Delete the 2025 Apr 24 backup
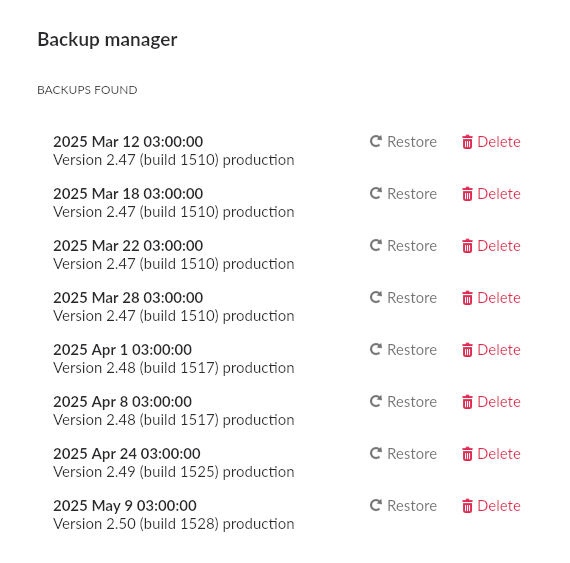This screenshot has width=570, height=563. pos(491,454)
